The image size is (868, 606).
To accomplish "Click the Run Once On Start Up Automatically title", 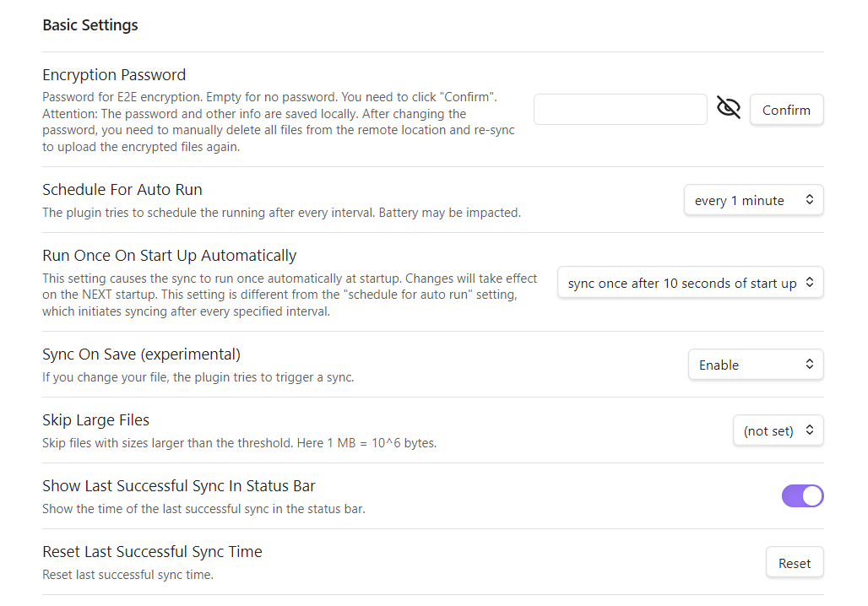I will (170, 256).
